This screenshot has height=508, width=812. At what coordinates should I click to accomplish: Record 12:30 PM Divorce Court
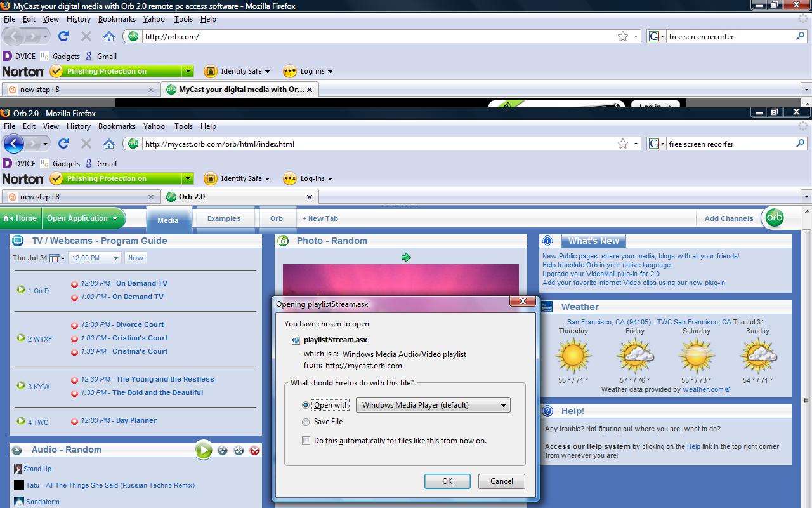74,325
